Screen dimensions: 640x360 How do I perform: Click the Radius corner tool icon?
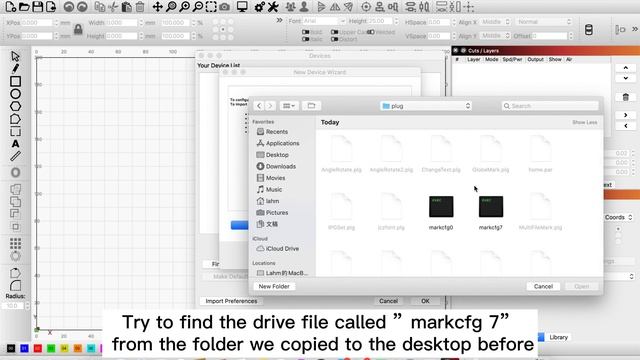(x=16, y=285)
